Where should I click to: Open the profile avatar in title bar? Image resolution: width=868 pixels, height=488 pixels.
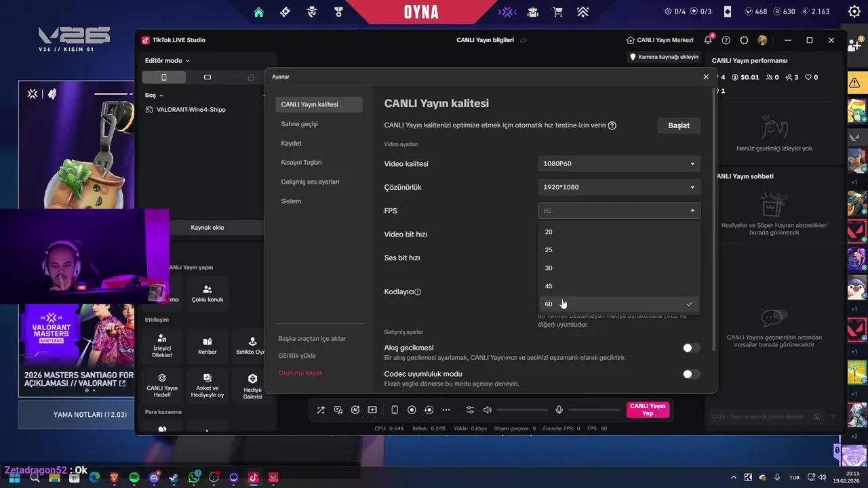coord(762,40)
